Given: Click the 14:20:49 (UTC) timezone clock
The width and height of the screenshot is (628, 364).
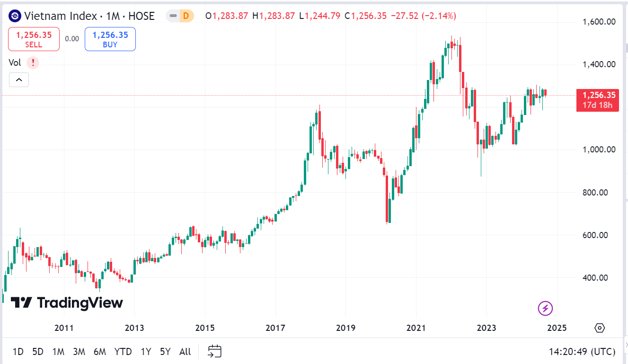Looking at the screenshot, I should pyautogui.click(x=582, y=352).
